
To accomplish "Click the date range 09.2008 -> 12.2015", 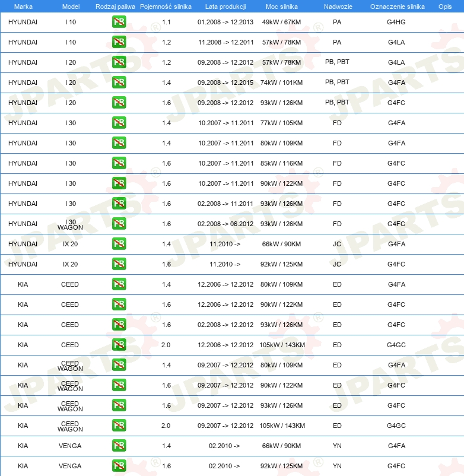I will tap(225, 82).
